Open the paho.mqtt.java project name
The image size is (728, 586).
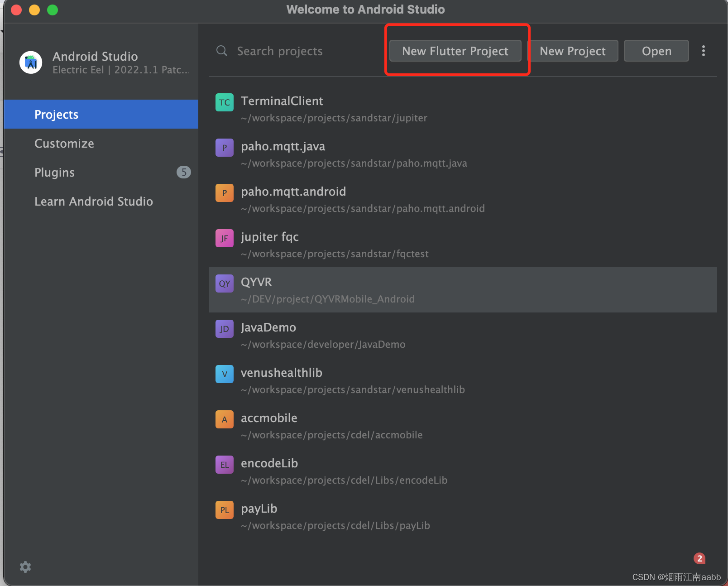(x=283, y=146)
